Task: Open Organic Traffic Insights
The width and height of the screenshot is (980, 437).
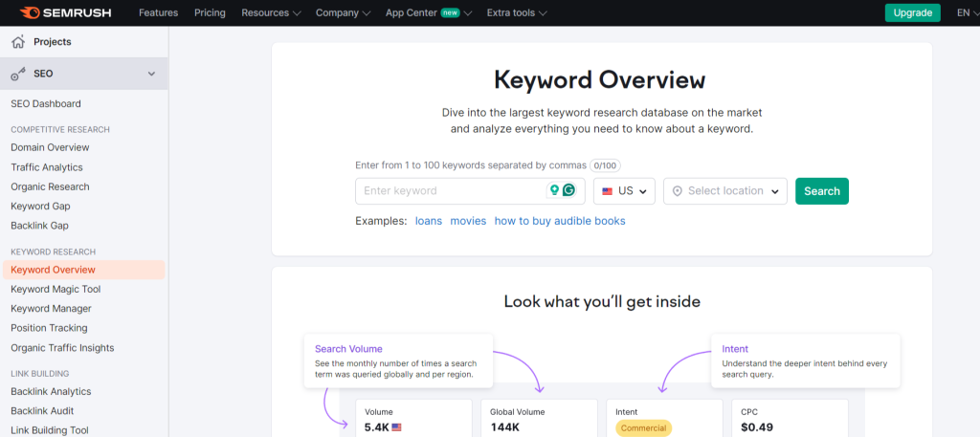Action: coord(62,348)
